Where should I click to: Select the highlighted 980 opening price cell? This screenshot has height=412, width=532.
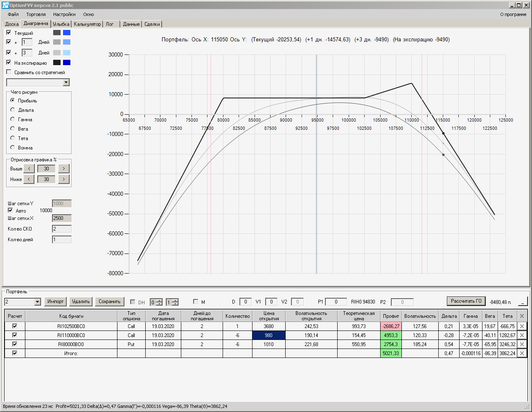point(268,335)
